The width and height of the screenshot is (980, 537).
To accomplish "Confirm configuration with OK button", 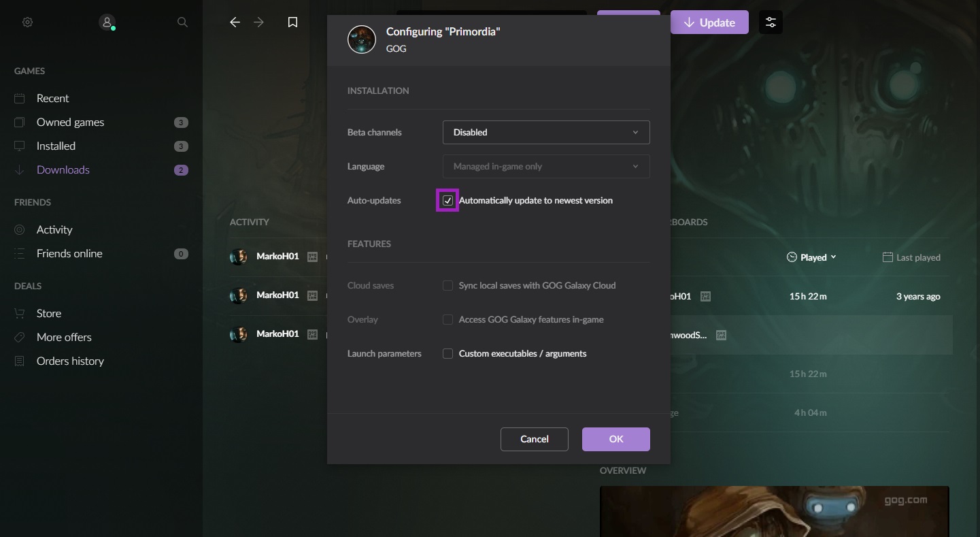I will pyautogui.click(x=616, y=439).
